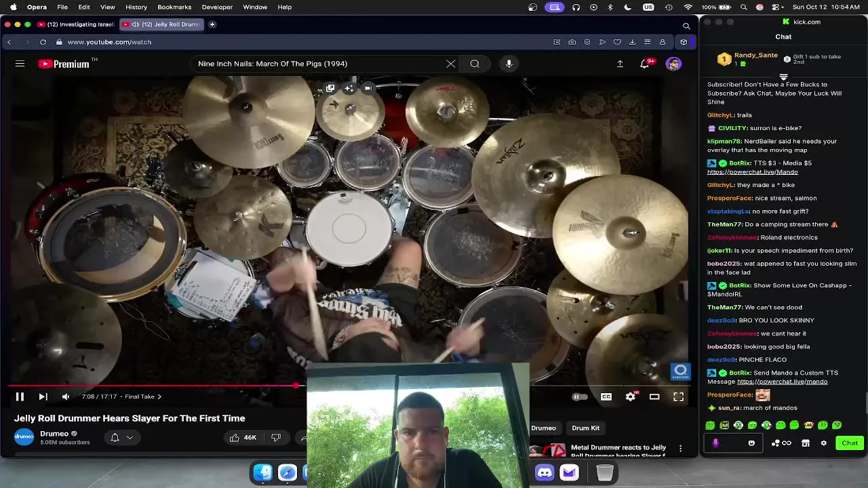
Task: Open channel points icon in Kick chat
Action: click(x=781, y=443)
